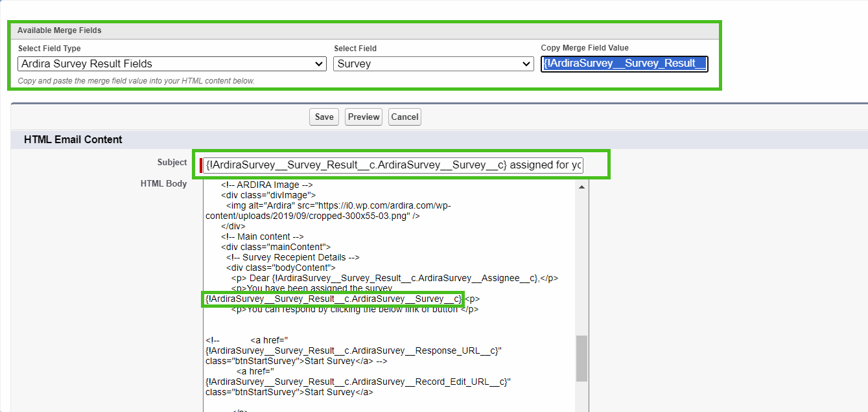Viewport: 868px width, 412px height.
Task: Click the Response_URL merge field line
Action: 353,350
